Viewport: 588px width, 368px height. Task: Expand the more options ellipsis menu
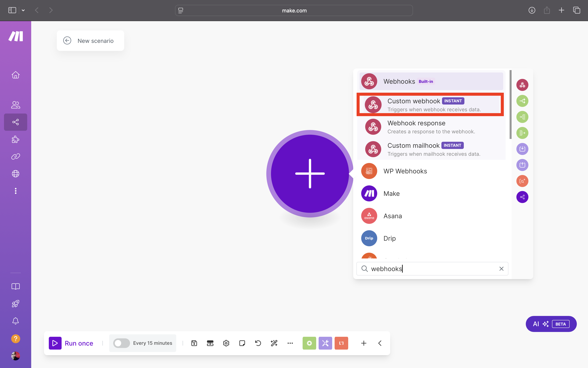290,343
